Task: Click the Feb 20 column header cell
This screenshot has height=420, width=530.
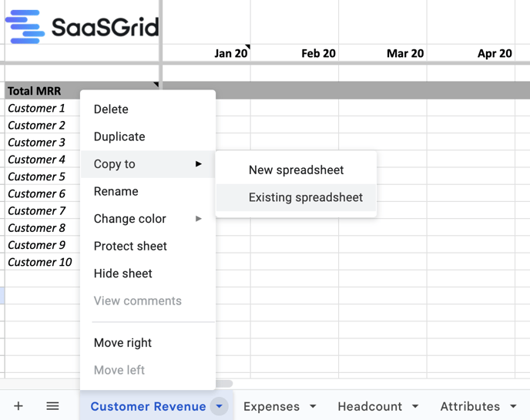Action: tap(318, 53)
